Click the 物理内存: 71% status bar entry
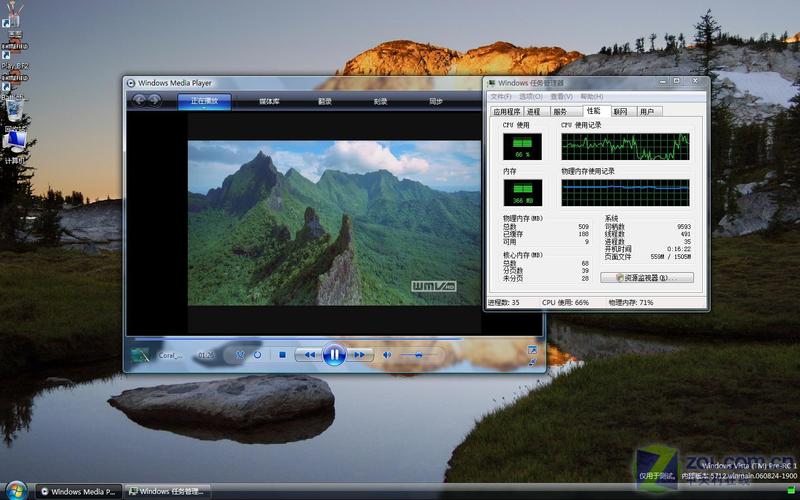The height and width of the screenshot is (500, 800). [631, 303]
